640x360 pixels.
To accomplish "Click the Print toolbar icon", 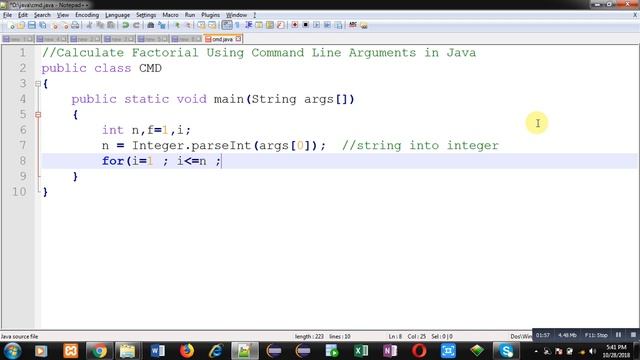I will click(x=75, y=25).
